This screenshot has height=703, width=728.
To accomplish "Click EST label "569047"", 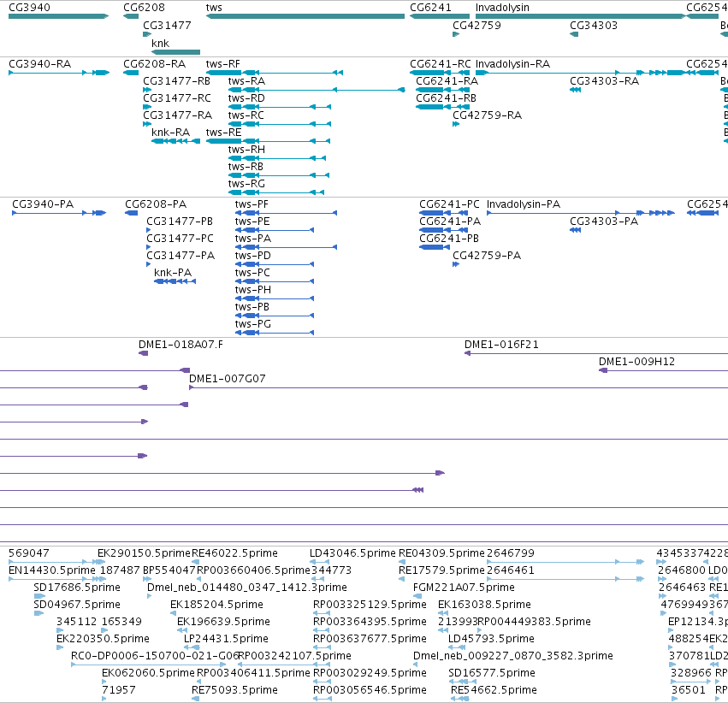I will pos(29,553).
